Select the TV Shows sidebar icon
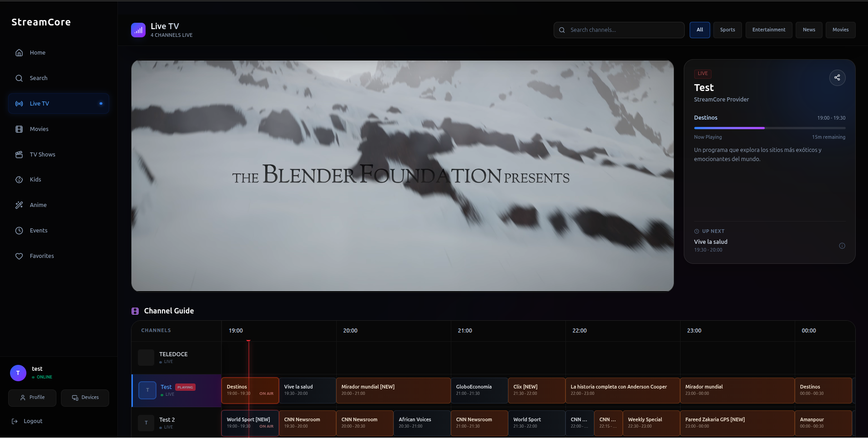Viewport: 868px width, 439px height. tap(19, 154)
